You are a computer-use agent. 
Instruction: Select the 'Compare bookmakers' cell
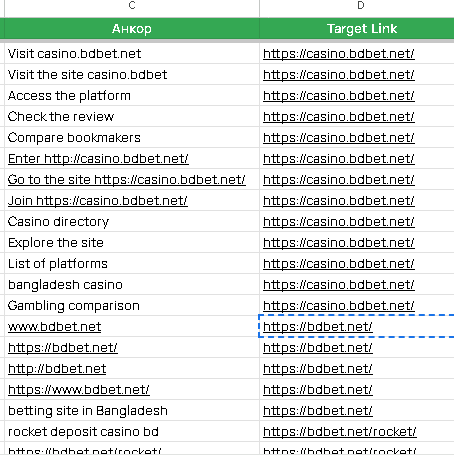(x=132, y=138)
